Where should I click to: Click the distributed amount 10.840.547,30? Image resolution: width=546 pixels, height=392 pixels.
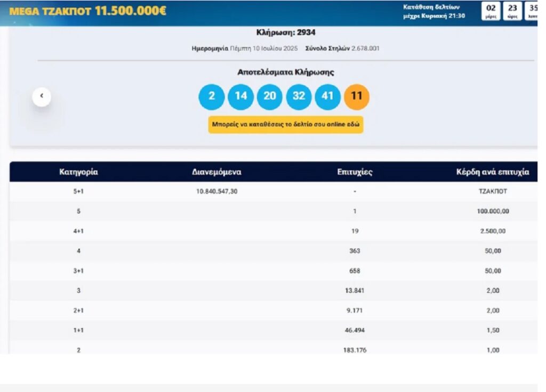pos(216,191)
